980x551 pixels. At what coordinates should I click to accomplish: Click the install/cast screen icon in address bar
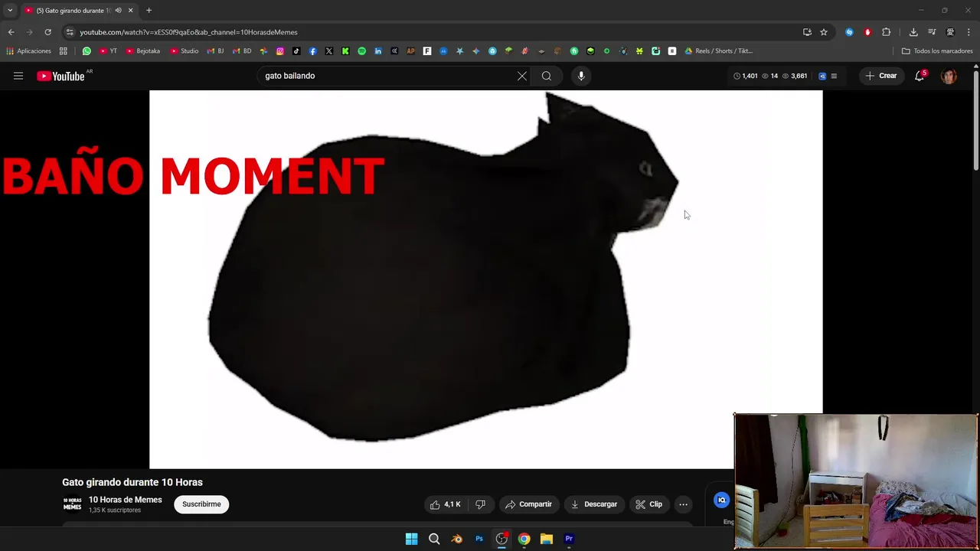(x=807, y=32)
